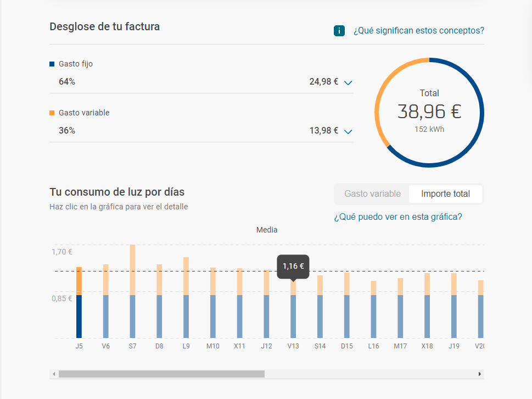This screenshot has width=532, height=399.
Task: Select the Importe total view
Action: click(x=445, y=193)
